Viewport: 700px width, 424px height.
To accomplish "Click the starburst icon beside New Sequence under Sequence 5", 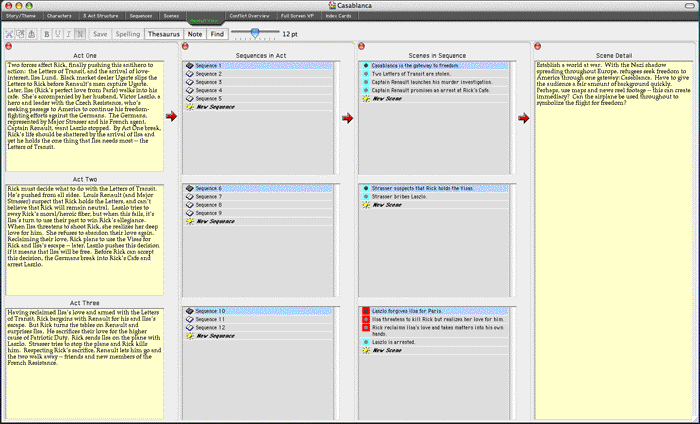I will [x=189, y=108].
